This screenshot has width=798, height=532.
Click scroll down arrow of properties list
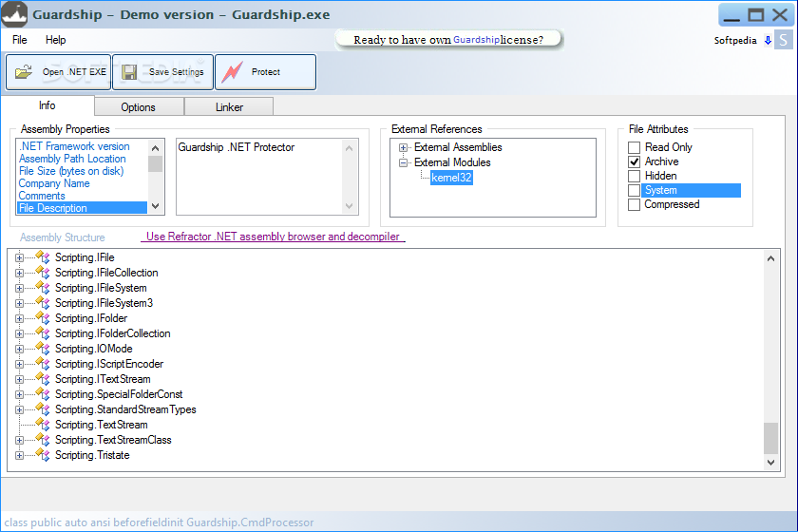pos(155,206)
